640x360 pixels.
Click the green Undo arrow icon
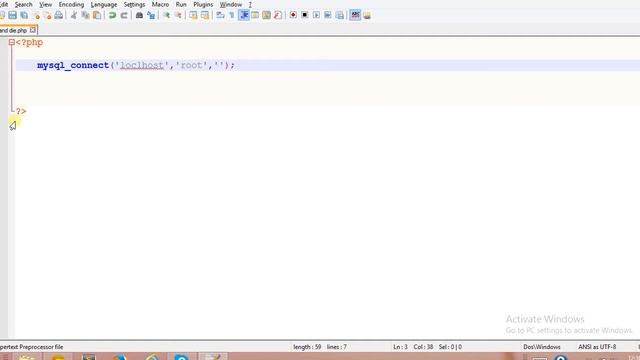point(112,16)
